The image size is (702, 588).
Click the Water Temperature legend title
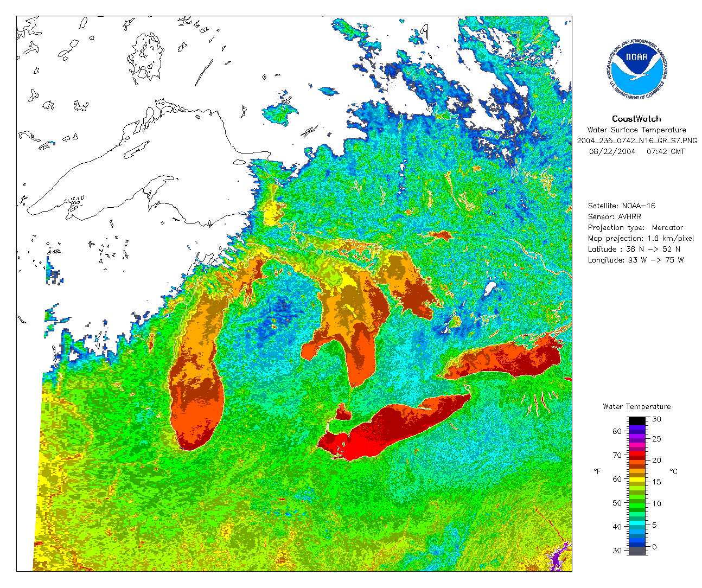tap(636, 406)
